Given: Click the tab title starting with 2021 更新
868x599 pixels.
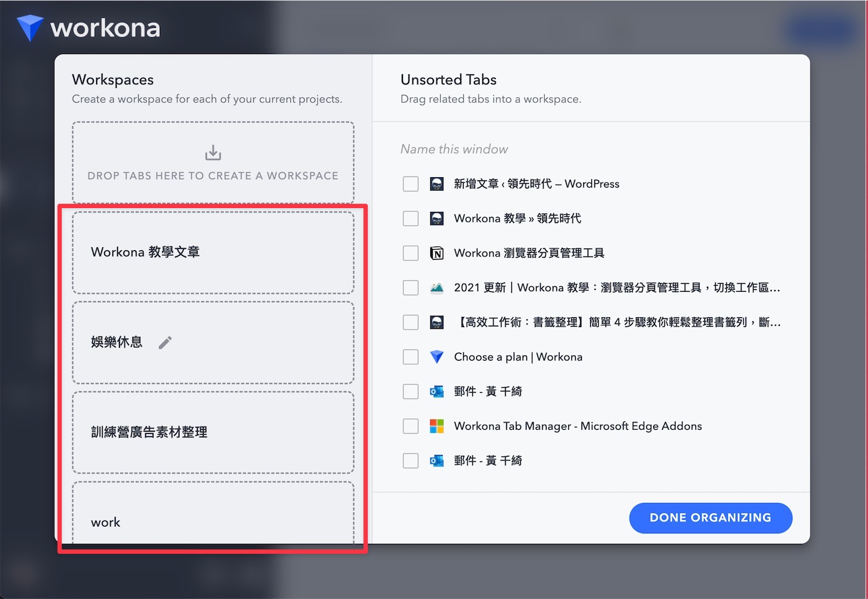Looking at the screenshot, I should pyautogui.click(x=617, y=288).
